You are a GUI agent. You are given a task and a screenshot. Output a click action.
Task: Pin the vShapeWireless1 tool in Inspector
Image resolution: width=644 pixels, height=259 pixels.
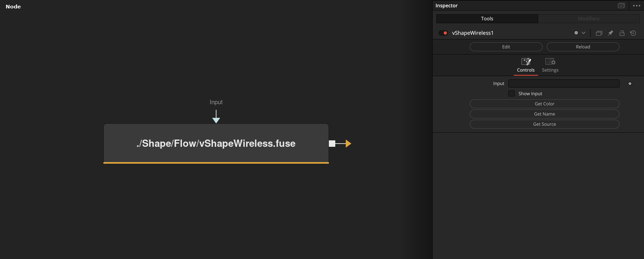coord(611,33)
